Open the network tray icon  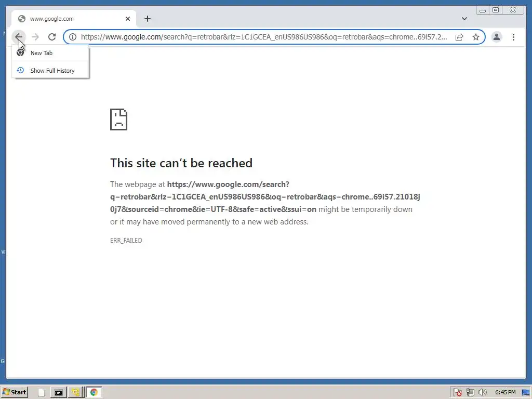470,393
